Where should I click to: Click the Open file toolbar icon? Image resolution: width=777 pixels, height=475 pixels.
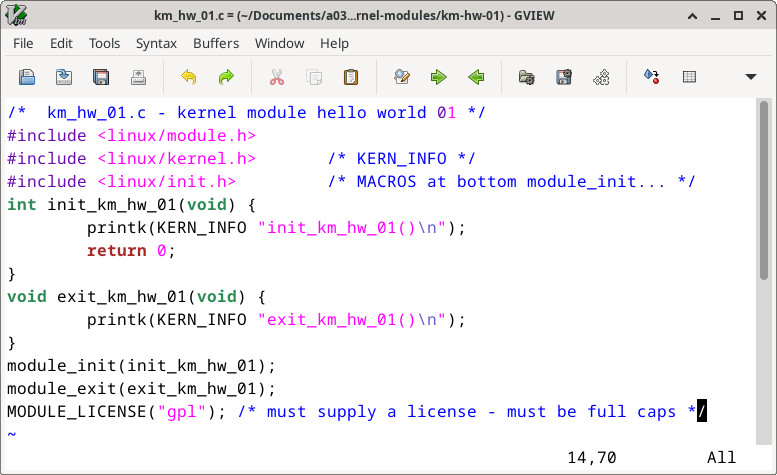tap(27, 77)
